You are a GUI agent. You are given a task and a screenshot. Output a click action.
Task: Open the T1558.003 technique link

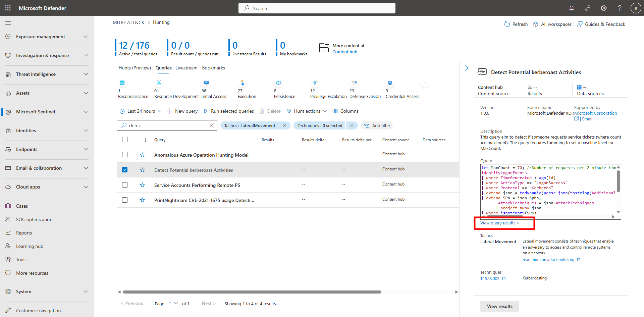493,278
